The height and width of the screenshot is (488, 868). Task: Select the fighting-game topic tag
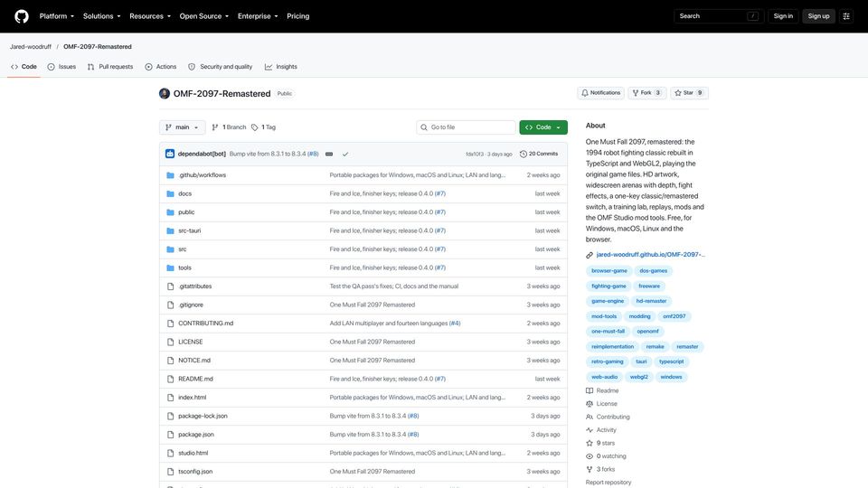coord(609,286)
